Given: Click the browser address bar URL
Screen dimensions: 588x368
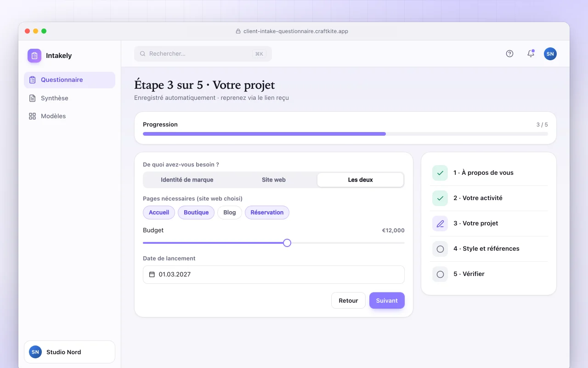Looking at the screenshot, I should tap(296, 31).
